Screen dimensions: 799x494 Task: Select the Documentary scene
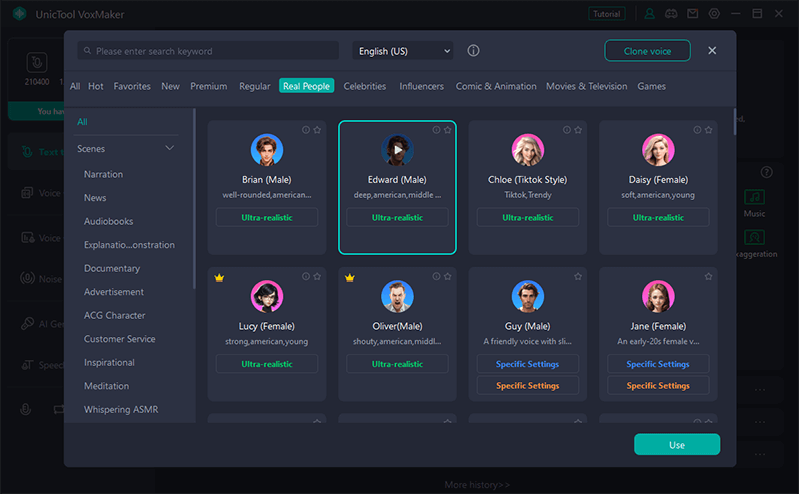[112, 268]
